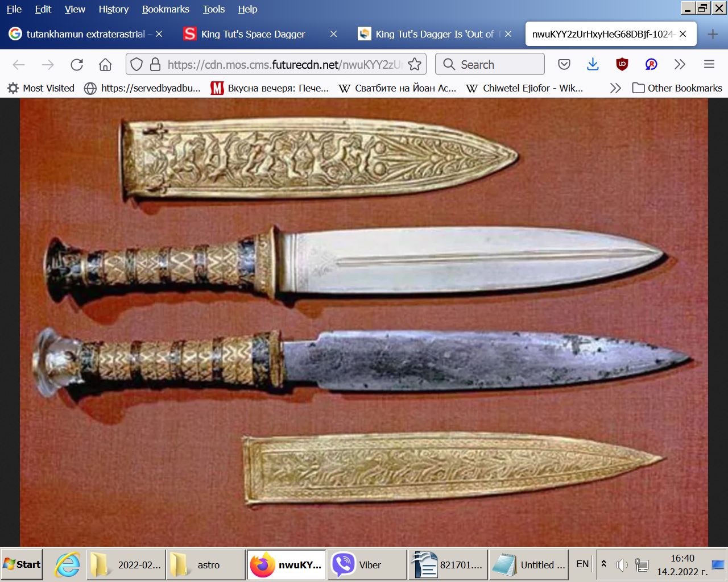Show more bookmarks toolbar items
Screen dimensions: 728x582
pos(615,88)
